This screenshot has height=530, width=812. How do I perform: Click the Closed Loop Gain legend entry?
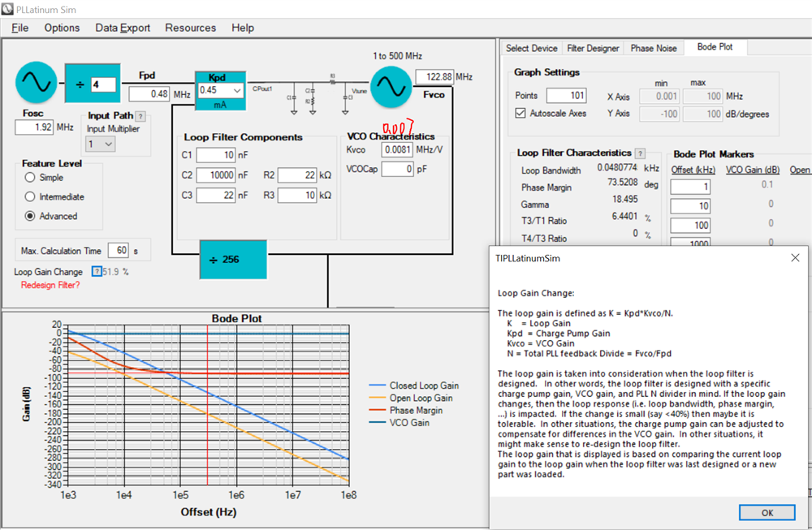[x=414, y=386]
